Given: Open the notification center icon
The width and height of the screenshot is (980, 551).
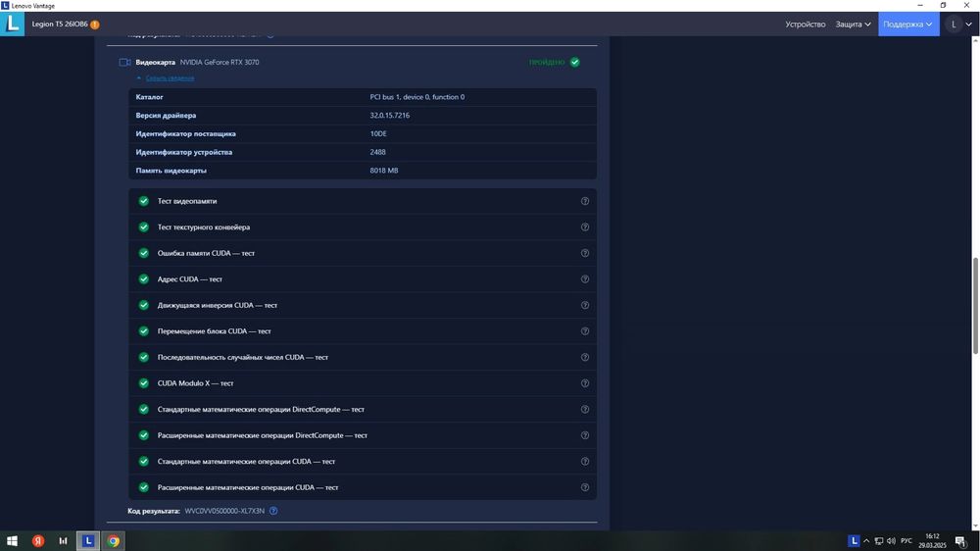Looking at the screenshot, I should [x=961, y=541].
